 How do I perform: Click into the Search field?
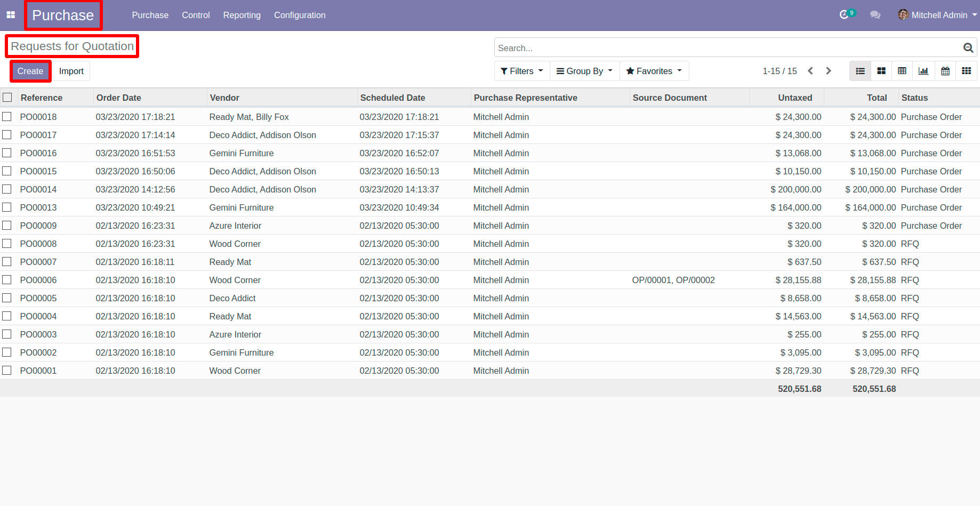[x=728, y=47]
